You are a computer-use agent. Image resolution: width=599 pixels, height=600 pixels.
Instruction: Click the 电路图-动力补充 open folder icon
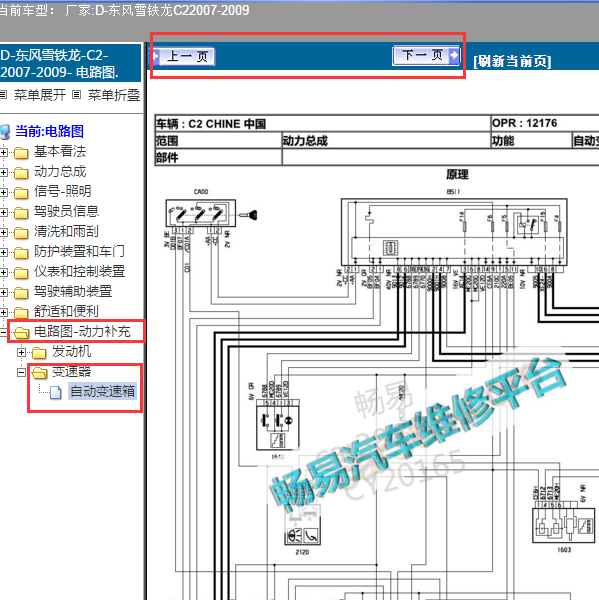(21, 333)
